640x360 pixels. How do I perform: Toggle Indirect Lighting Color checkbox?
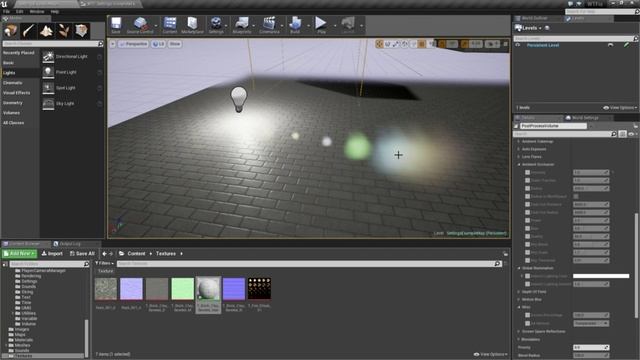click(x=527, y=276)
